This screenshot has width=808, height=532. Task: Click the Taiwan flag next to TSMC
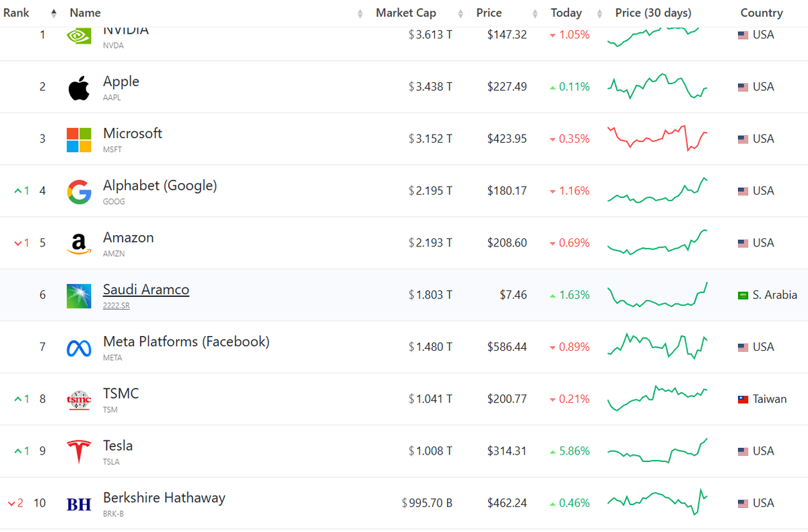tap(743, 399)
